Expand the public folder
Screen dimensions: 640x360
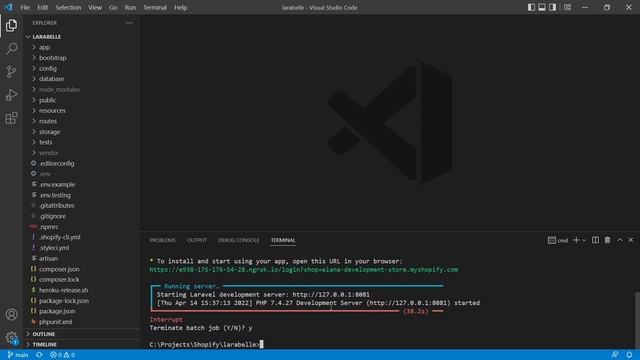82,100
